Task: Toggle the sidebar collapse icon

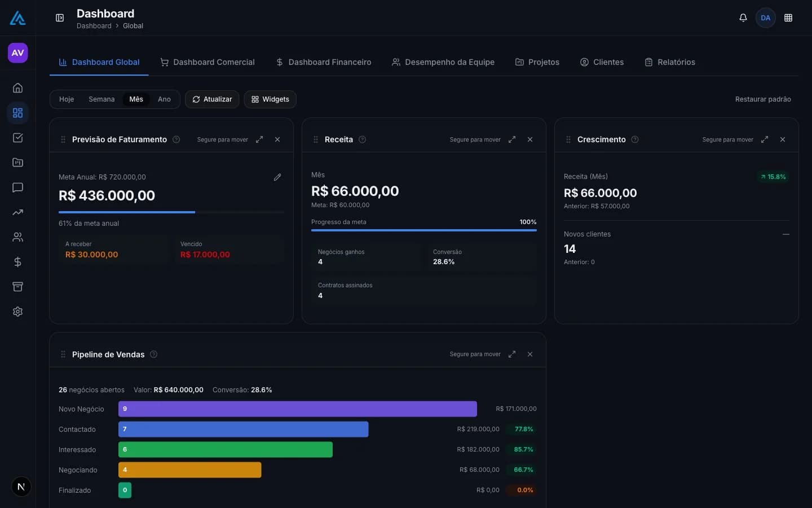Action: pos(60,18)
